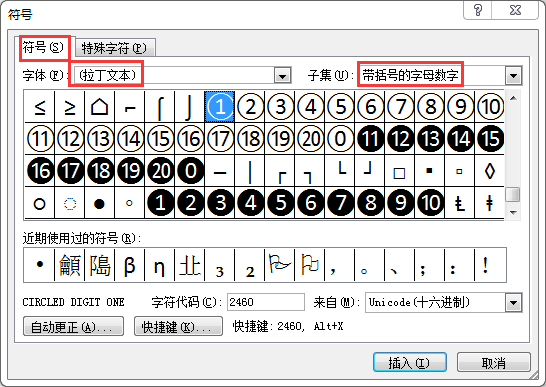Viewport: 546px width, 387px height.
Task: Choose black circled number ⓰
Action: [40, 171]
